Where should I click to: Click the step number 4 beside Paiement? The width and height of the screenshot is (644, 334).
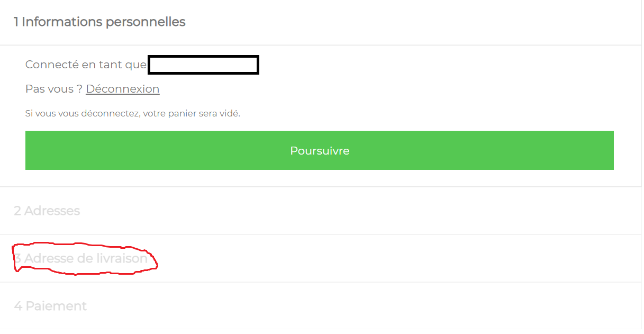[x=18, y=306]
